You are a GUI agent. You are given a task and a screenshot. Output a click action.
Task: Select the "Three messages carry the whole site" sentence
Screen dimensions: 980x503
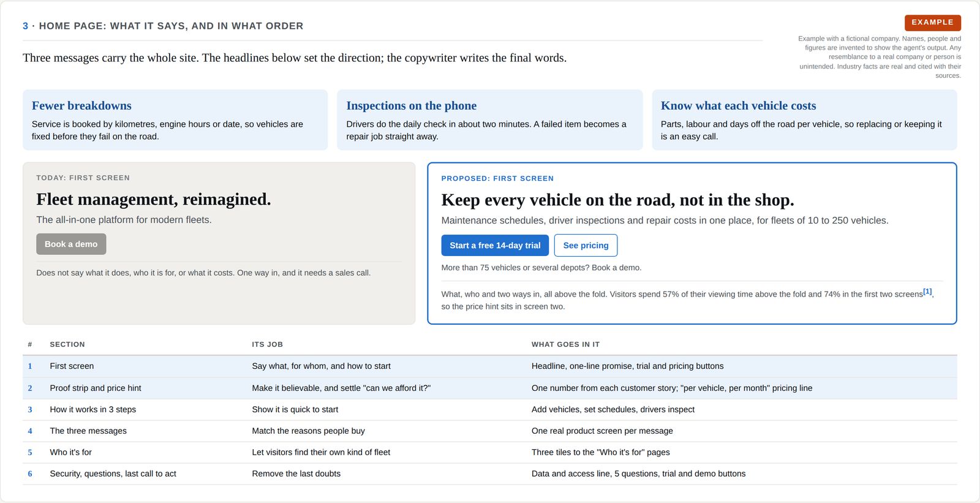point(295,58)
